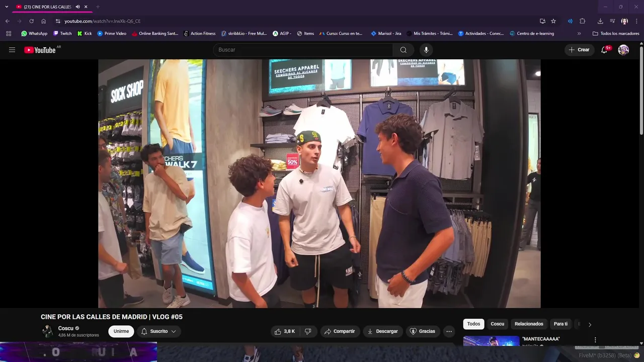
Task: Open the Marisol - Jira bookmark
Action: click(x=386, y=34)
